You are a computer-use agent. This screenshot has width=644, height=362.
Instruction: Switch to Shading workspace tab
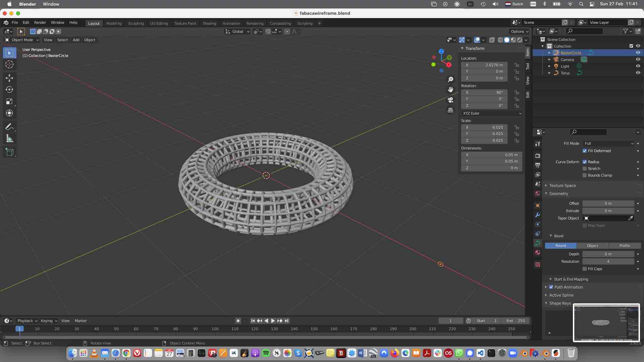(x=209, y=23)
